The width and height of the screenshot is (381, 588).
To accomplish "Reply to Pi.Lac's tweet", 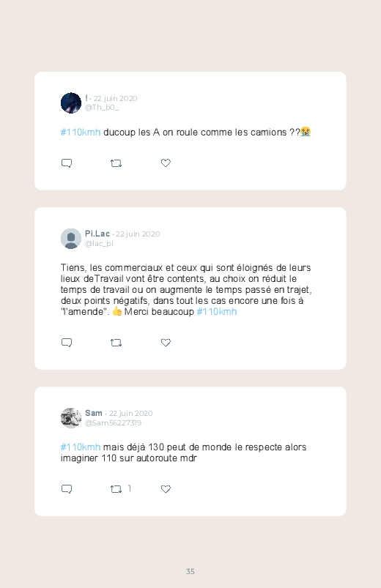I will [67, 343].
